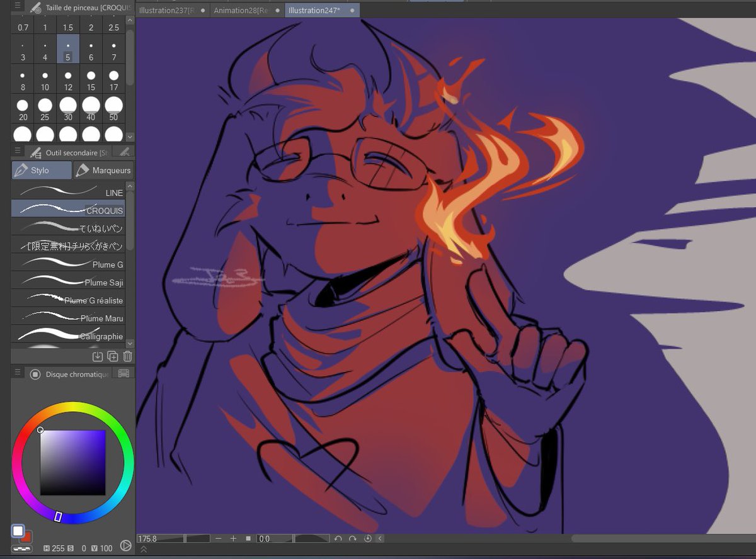Delete the selected sub tool
Image resolution: width=756 pixels, height=559 pixels.
coord(127,356)
